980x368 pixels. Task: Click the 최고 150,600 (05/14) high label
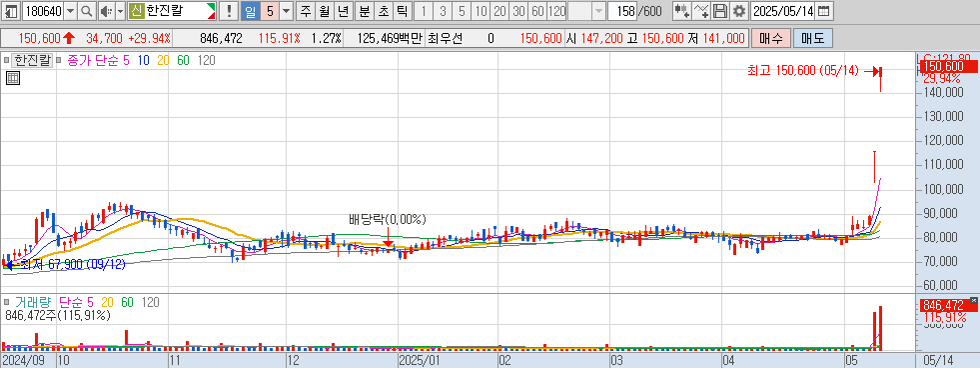coord(803,71)
